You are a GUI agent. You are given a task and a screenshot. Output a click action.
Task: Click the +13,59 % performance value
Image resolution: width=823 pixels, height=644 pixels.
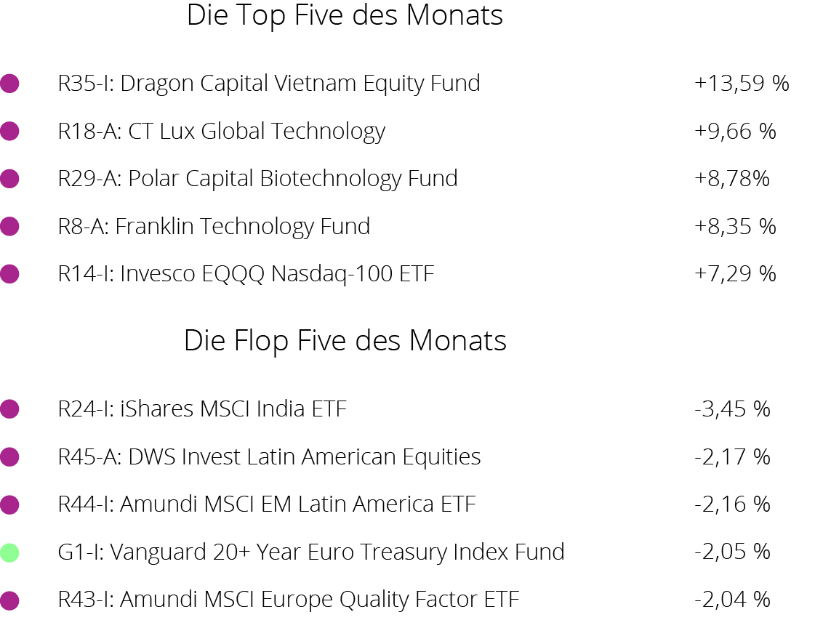tap(742, 84)
